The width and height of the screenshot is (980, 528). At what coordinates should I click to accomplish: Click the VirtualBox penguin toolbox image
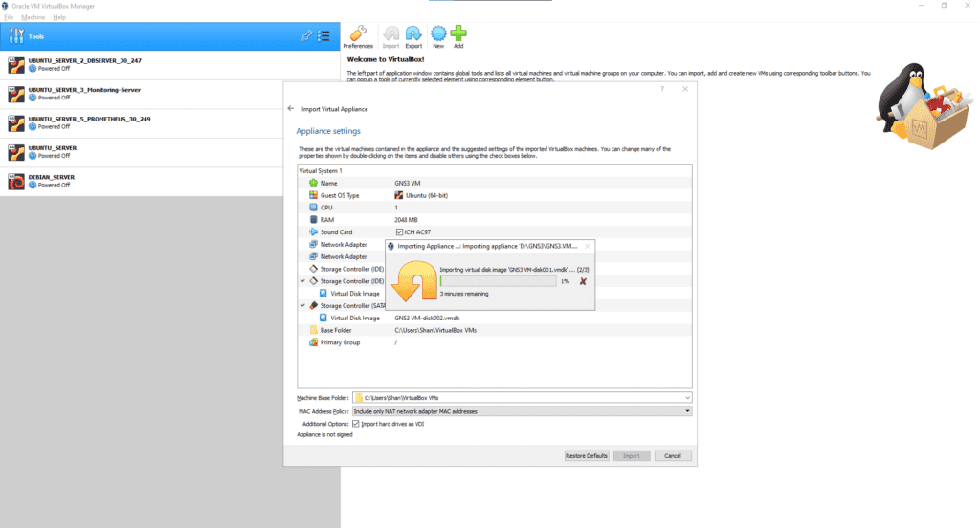tap(923, 106)
